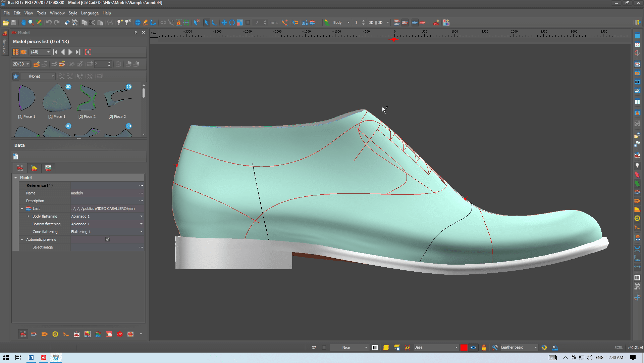644x363 pixels.
Task: Toggle the Automatic preview checkbox
Action: [x=108, y=239]
